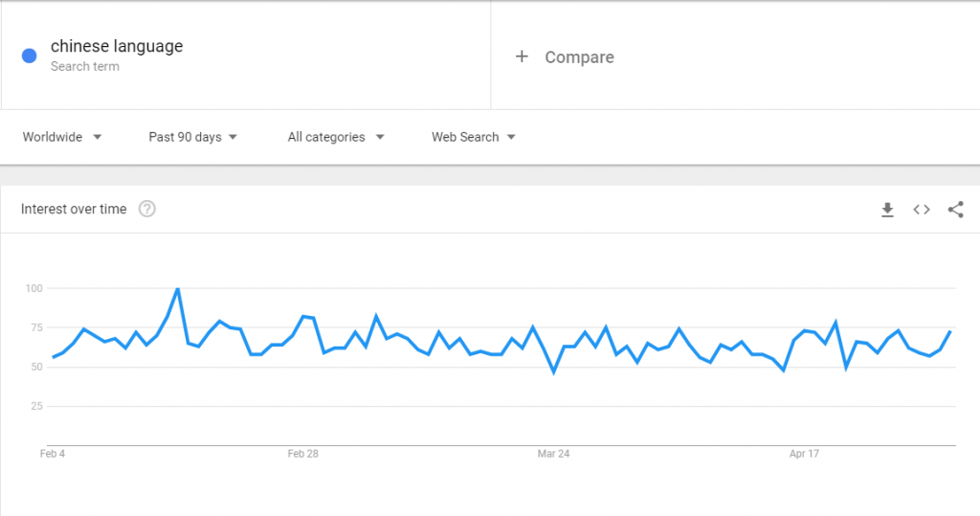Screen dimensions: 980x516
Task: Click the last data point on the trend line
Action: 950,331
